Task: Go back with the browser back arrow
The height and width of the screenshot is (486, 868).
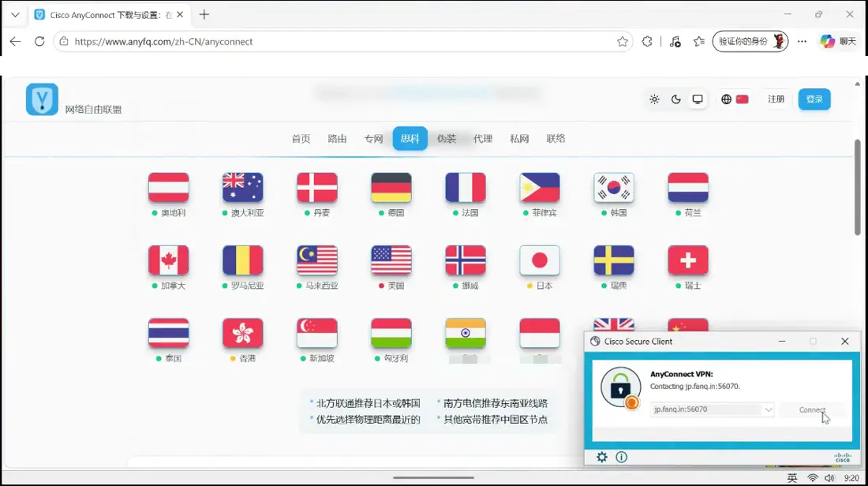Action: 15,42
